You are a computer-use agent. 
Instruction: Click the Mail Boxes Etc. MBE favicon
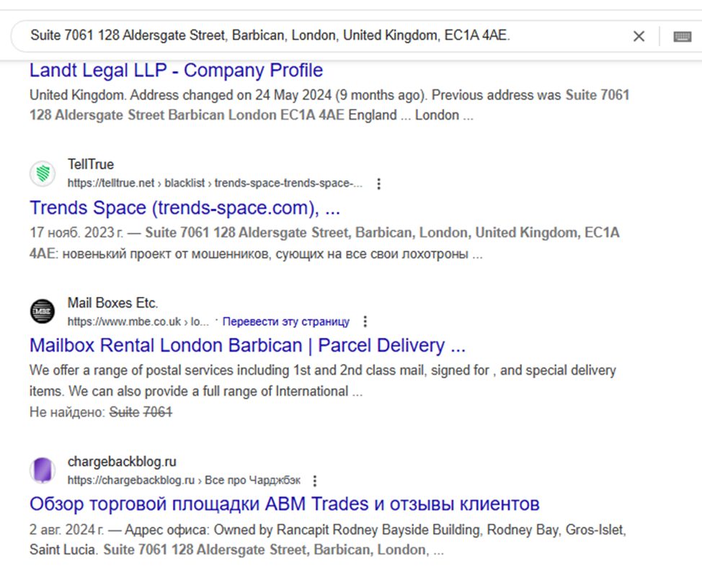pyautogui.click(x=43, y=311)
